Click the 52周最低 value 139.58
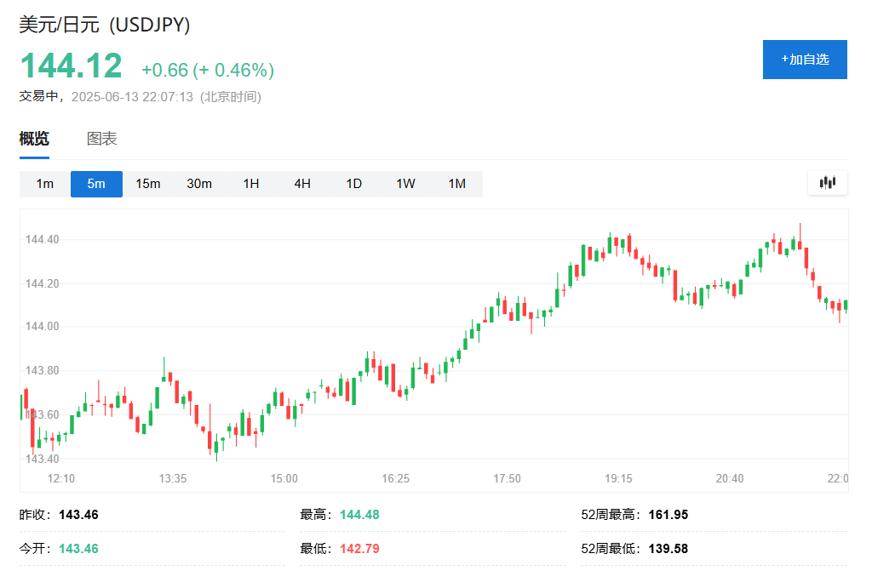872x588 pixels. [x=668, y=549]
